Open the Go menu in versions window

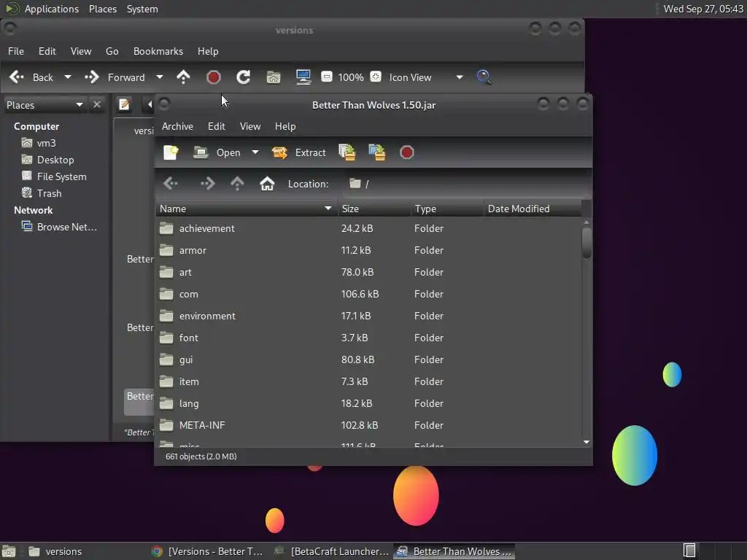coord(112,51)
